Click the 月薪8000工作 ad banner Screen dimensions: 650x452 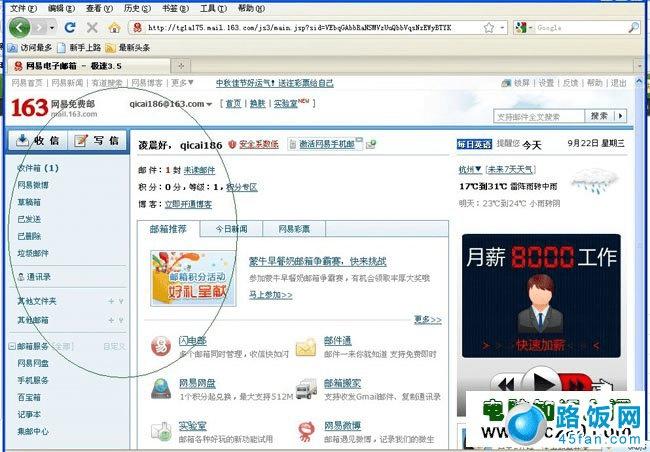point(541,296)
